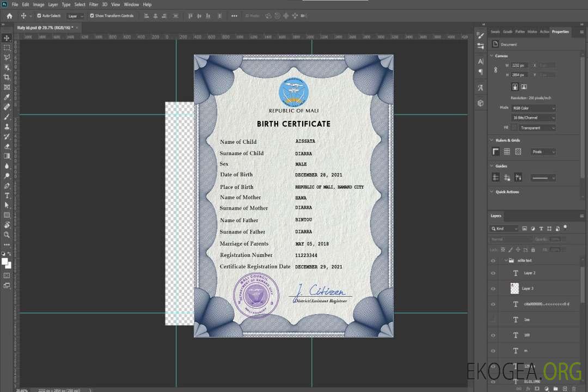Click the foreground color swatch
This screenshot has width=588, height=392.
5,261
